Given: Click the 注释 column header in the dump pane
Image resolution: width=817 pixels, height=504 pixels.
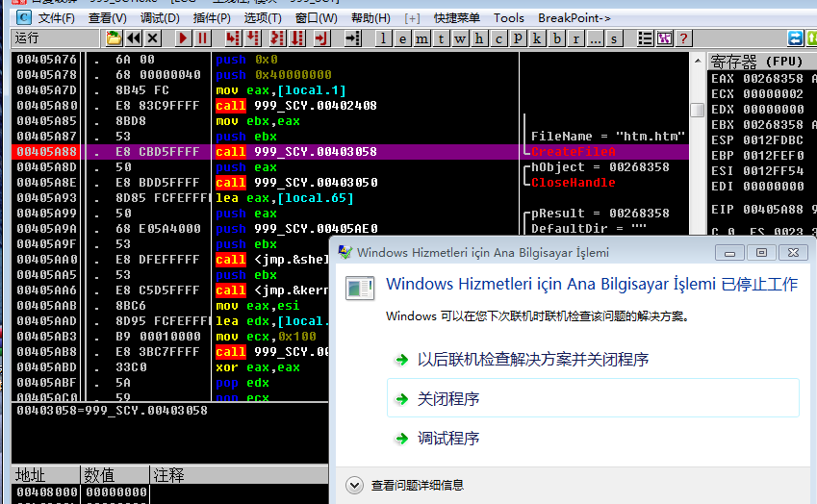Looking at the screenshot, I should click(x=240, y=475).
